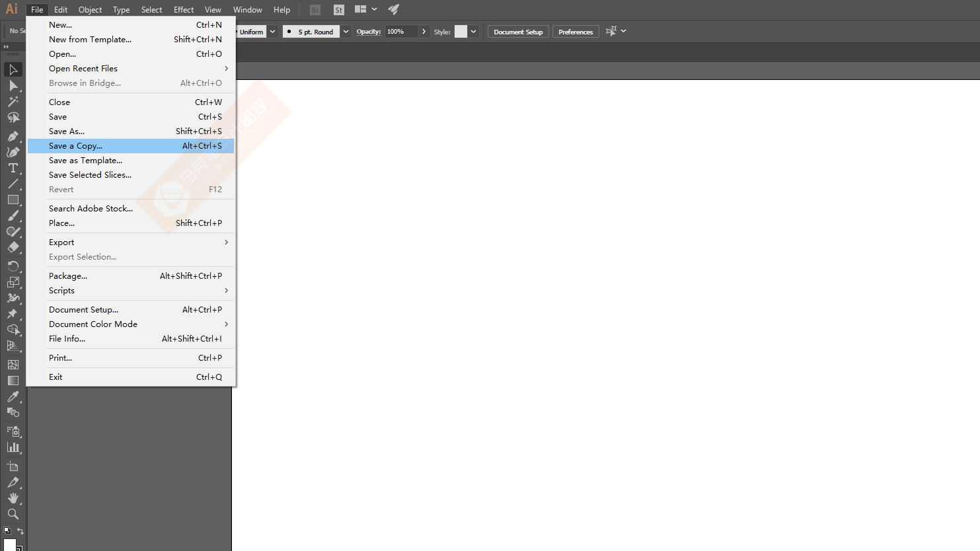Select the Rotate tool

point(13,266)
